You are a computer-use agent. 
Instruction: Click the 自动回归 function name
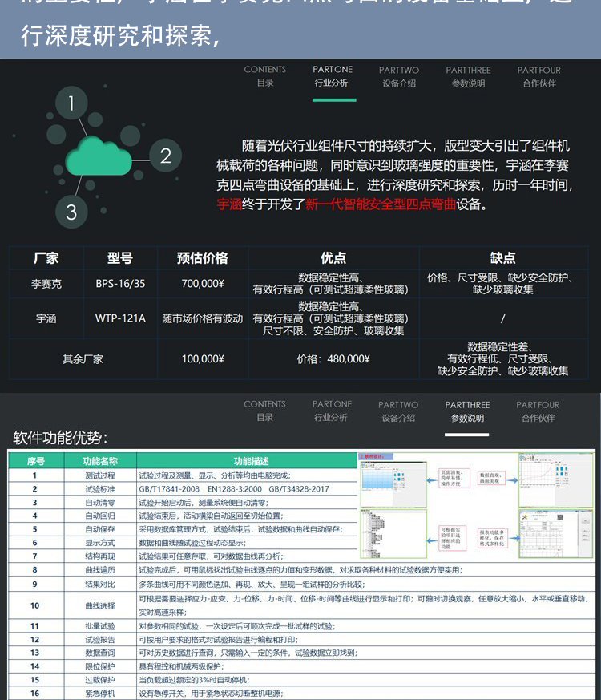[x=100, y=516]
